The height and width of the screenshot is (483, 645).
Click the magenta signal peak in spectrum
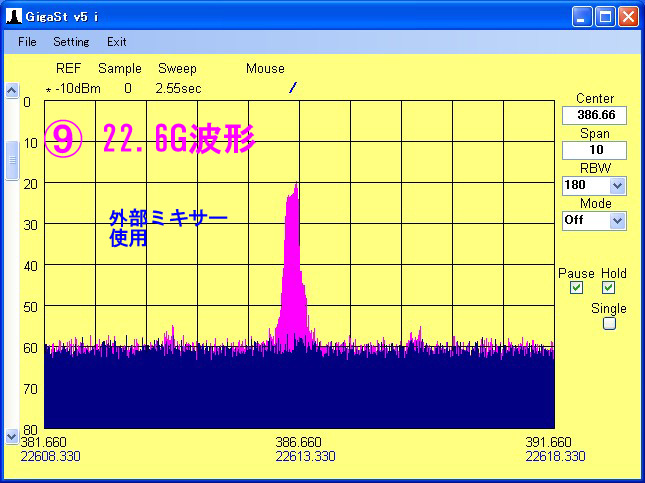pos(293,200)
